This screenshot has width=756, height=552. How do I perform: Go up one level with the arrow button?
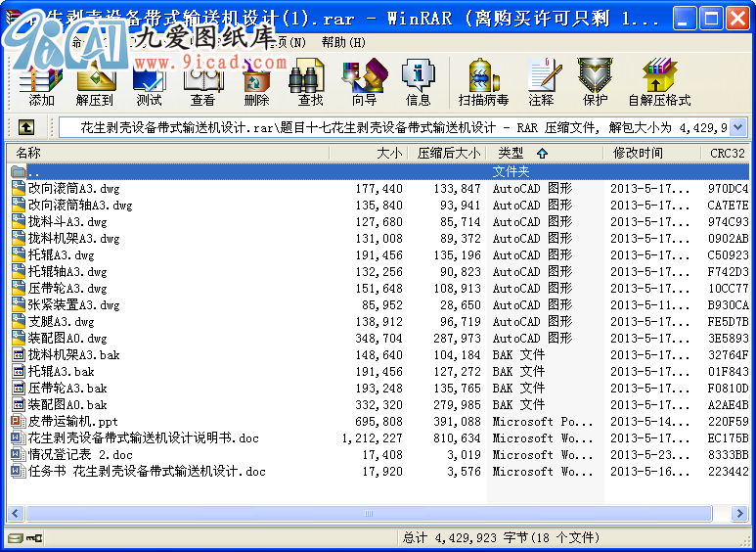point(26,128)
